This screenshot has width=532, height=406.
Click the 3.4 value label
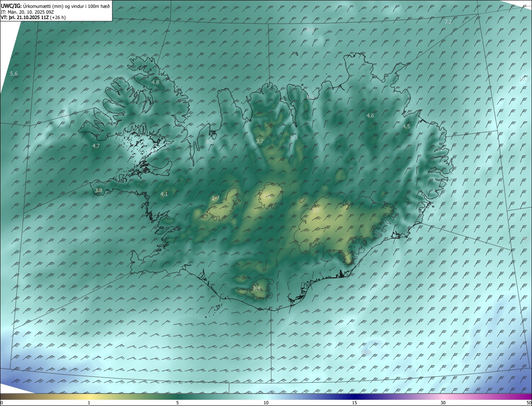coord(256,288)
